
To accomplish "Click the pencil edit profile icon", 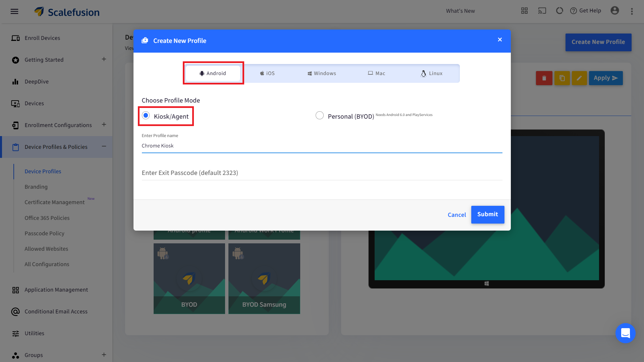I will tap(579, 78).
